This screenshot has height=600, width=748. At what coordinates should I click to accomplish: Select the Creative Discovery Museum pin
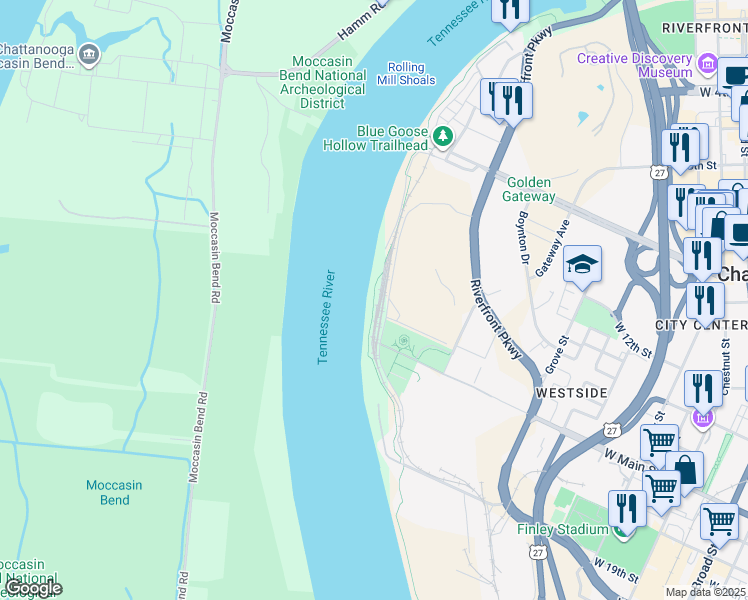[707, 63]
